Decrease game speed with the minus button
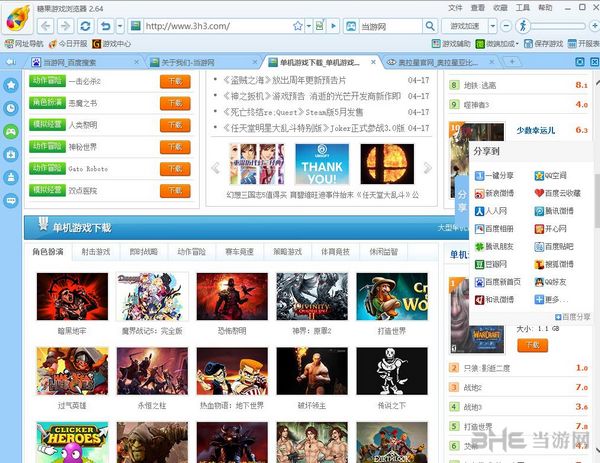Screen dimensions: 600x463 click(x=506, y=26)
